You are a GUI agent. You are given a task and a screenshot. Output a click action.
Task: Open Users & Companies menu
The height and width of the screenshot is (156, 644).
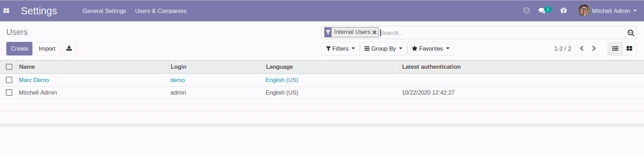pos(161,11)
